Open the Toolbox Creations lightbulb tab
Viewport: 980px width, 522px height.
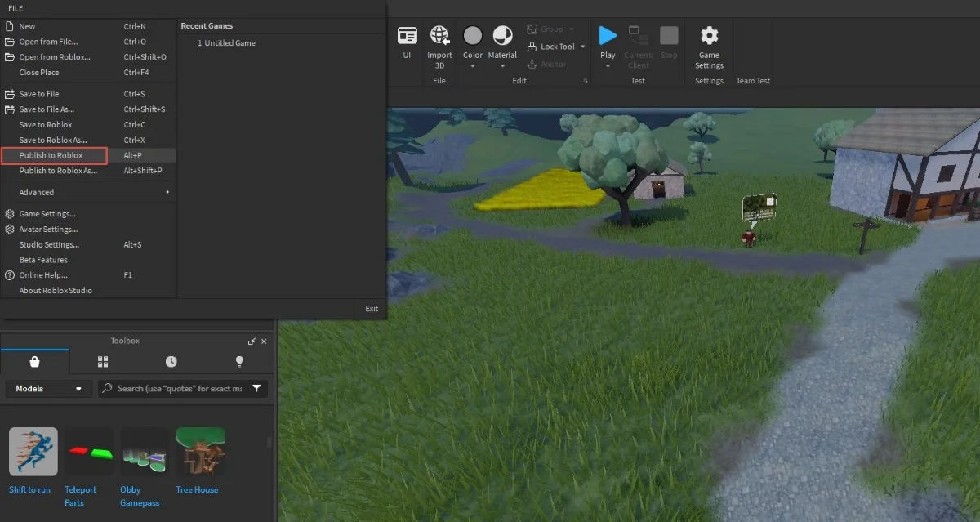click(239, 361)
